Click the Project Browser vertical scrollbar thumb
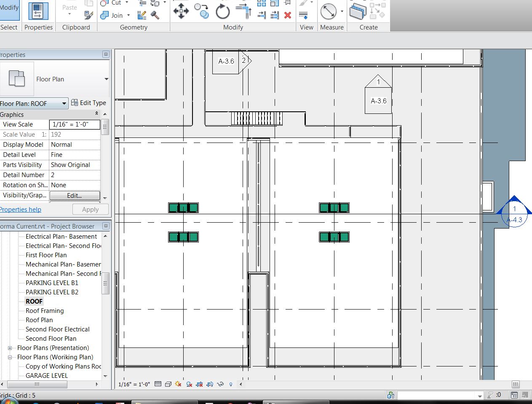 click(106, 283)
